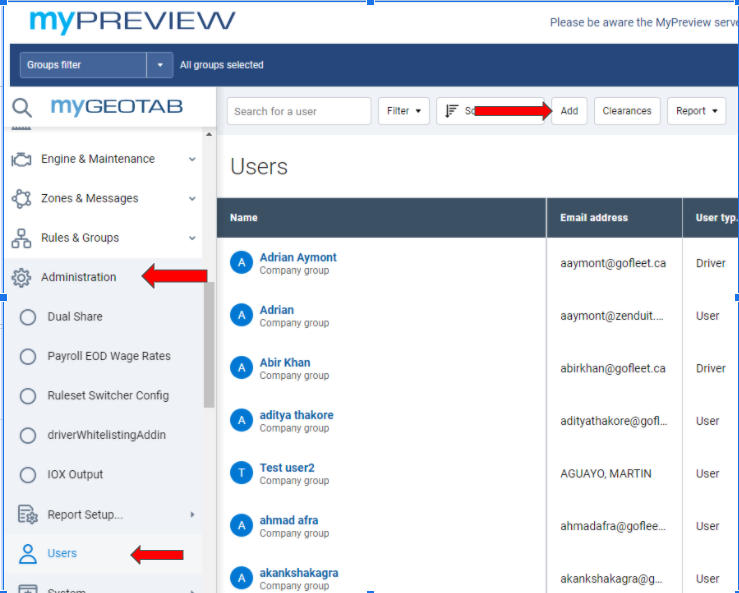The image size is (739, 593).
Task: Open the Filter dropdown
Action: pyautogui.click(x=403, y=111)
